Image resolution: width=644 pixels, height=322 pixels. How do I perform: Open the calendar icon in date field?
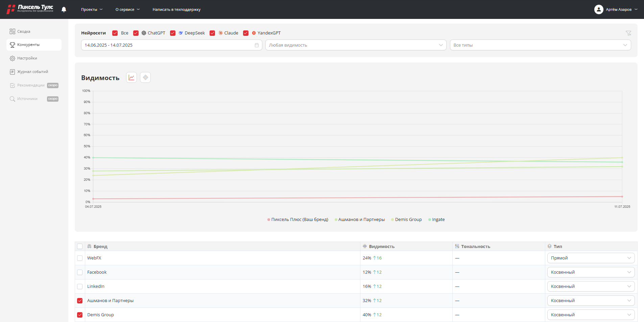tap(257, 45)
